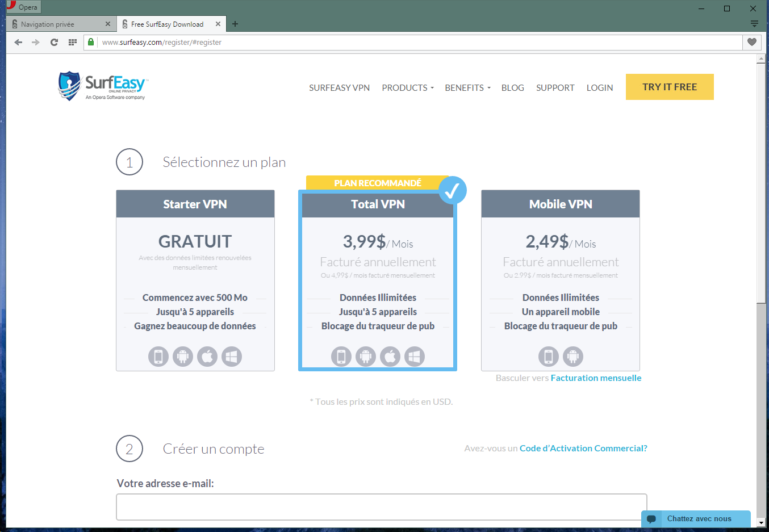This screenshot has height=532, width=769.
Task: Select the Mobile VPN plan header
Action: (x=561, y=204)
